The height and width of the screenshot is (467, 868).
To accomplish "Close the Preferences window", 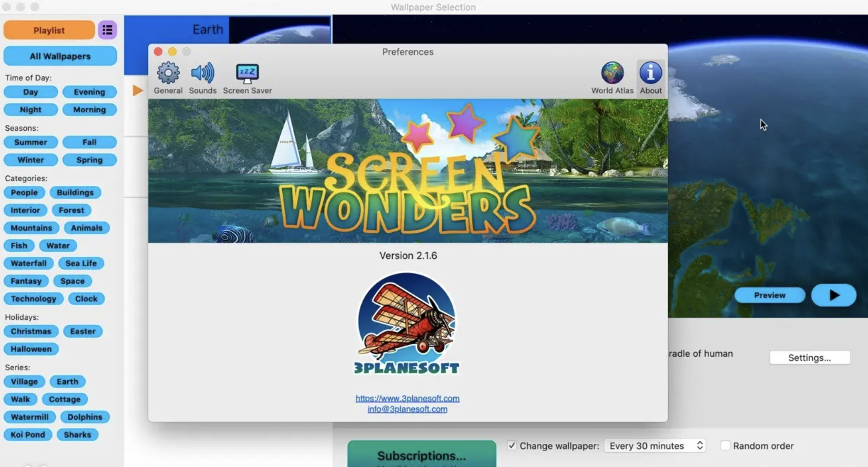I will (x=158, y=51).
